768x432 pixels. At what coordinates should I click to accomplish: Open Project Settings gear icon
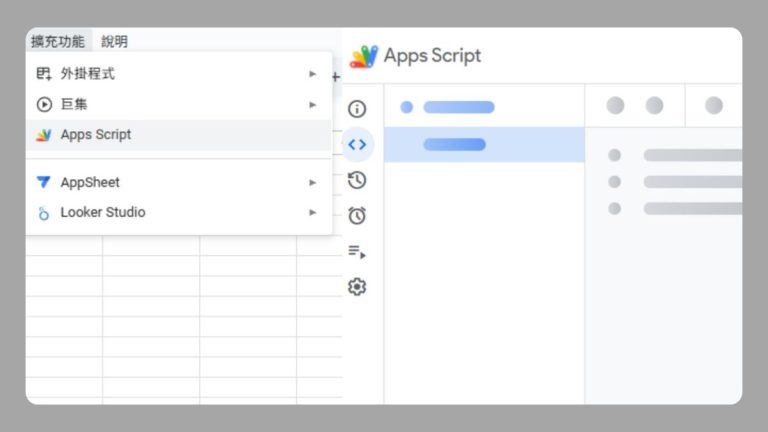click(357, 287)
